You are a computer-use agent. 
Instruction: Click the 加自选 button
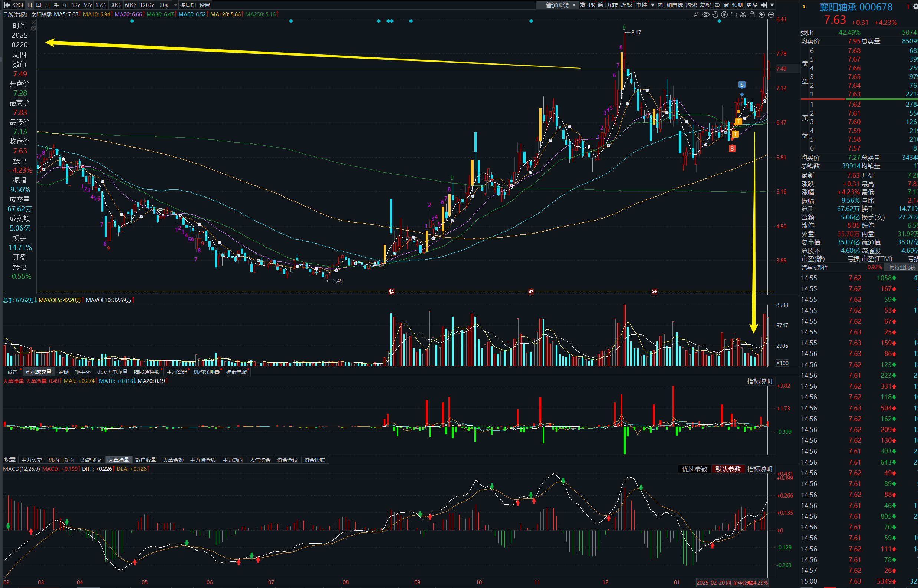[x=674, y=5]
